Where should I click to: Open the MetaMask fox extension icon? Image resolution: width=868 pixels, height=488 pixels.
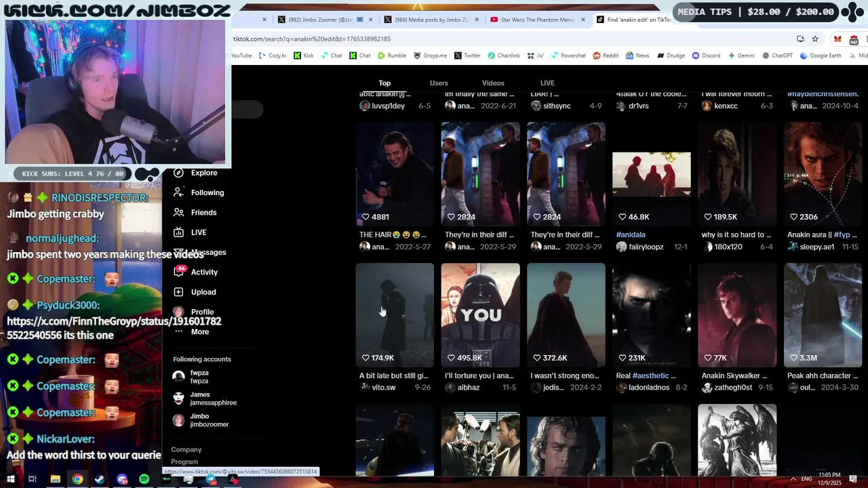coord(837,39)
